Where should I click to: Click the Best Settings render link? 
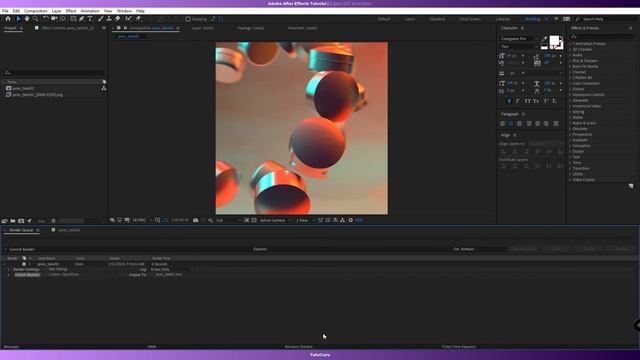click(x=58, y=269)
